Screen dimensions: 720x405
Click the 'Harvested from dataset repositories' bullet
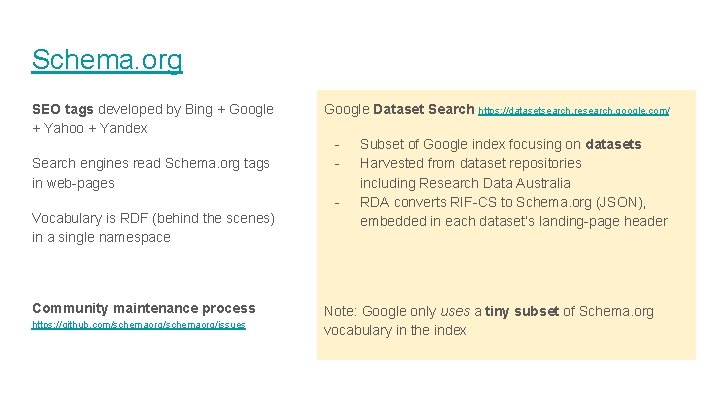coord(470,163)
